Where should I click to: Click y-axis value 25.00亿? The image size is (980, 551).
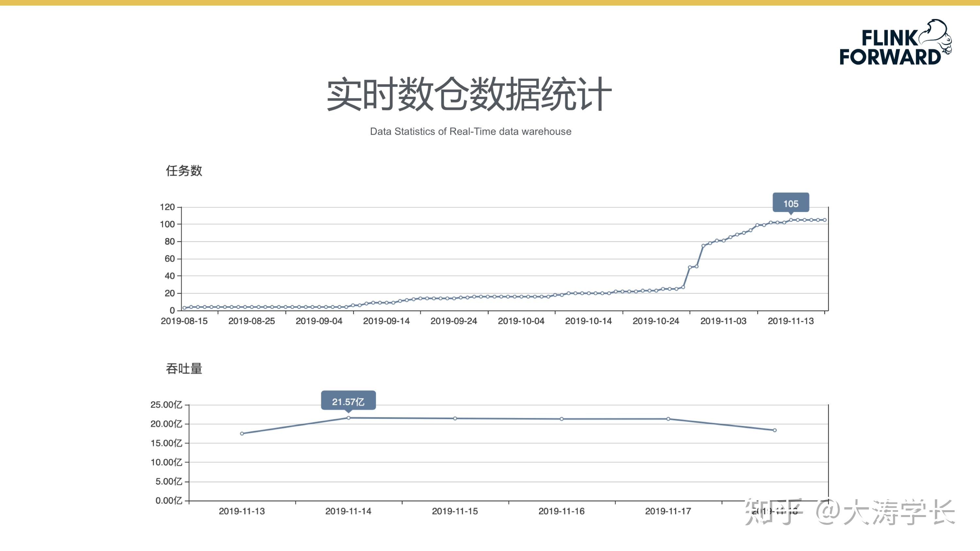pos(166,405)
